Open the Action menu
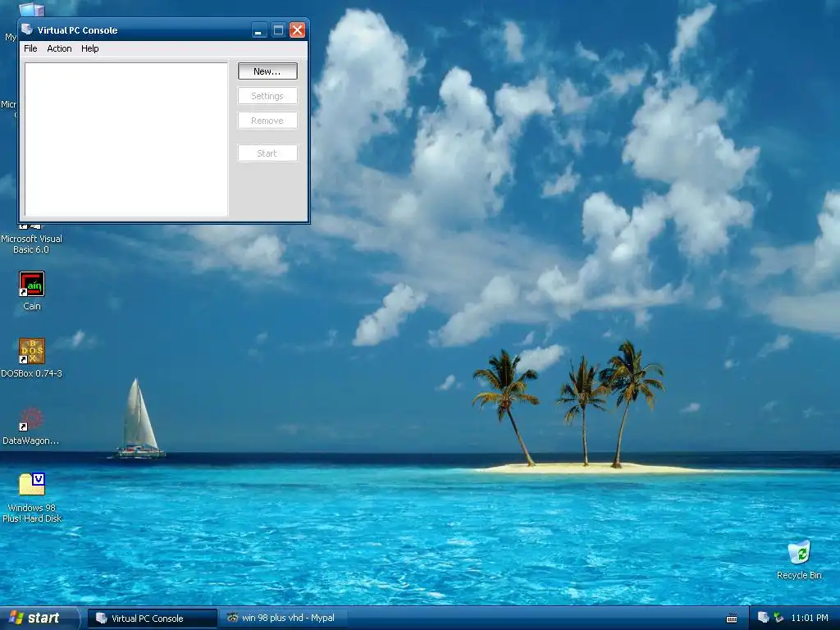 coord(59,48)
